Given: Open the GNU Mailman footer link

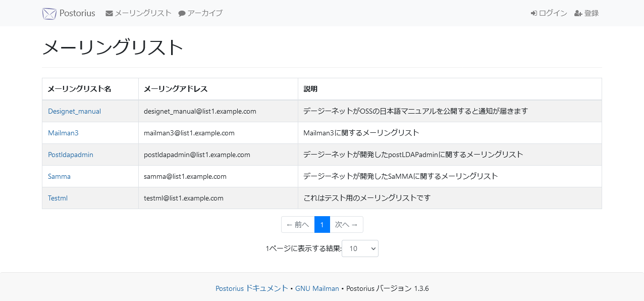Looking at the screenshot, I should (317, 288).
